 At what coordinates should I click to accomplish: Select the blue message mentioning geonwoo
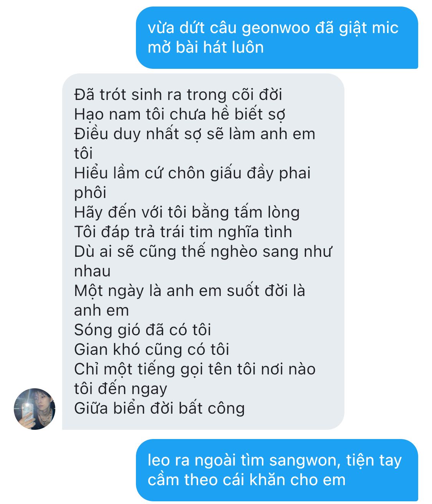(x=277, y=38)
